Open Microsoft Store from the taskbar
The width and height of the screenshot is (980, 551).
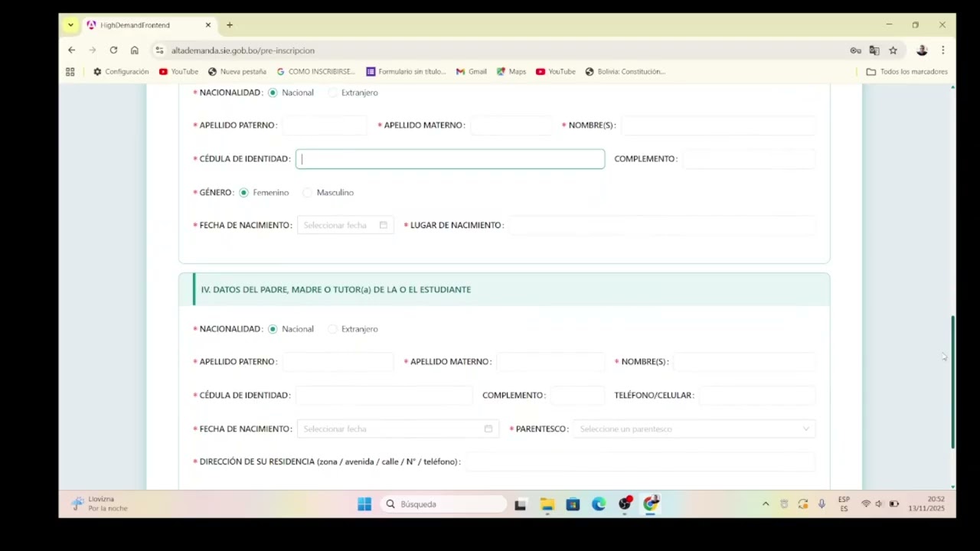point(573,504)
